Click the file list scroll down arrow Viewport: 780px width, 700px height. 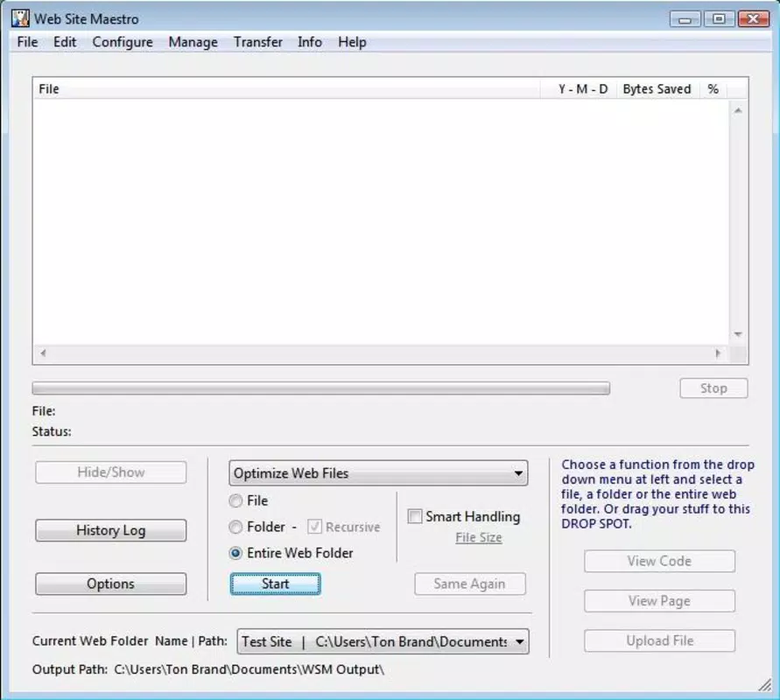(x=738, y=334)
